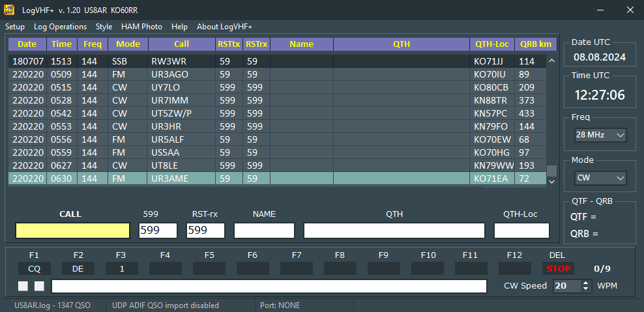Click the Port: NONE status entry
The height and width of the screenshot is (312, 644).
click(280, 305)
